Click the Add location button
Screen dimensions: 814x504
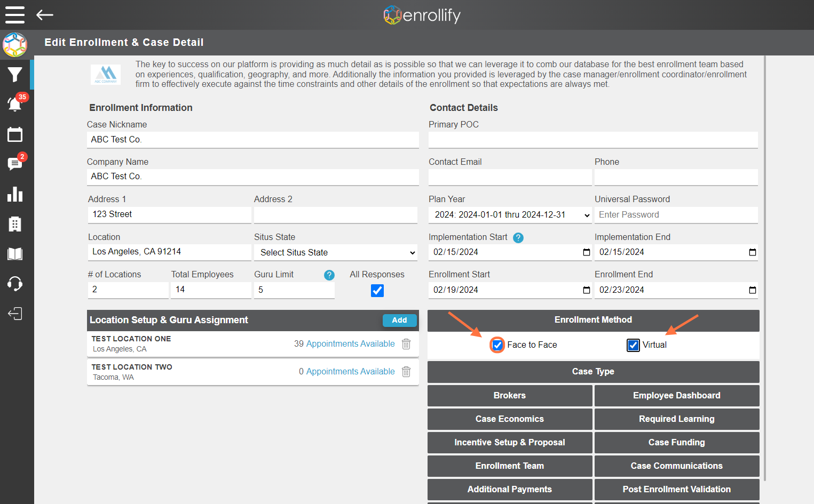[399, 321]
